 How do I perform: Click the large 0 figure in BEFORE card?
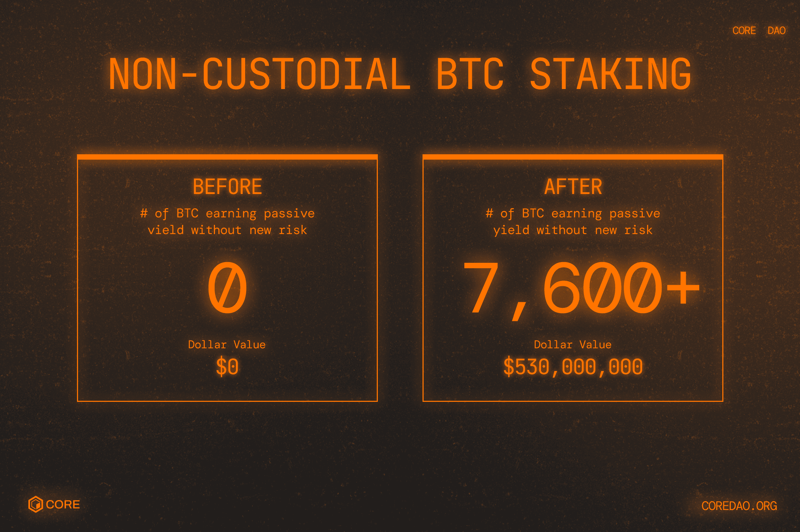227,288
